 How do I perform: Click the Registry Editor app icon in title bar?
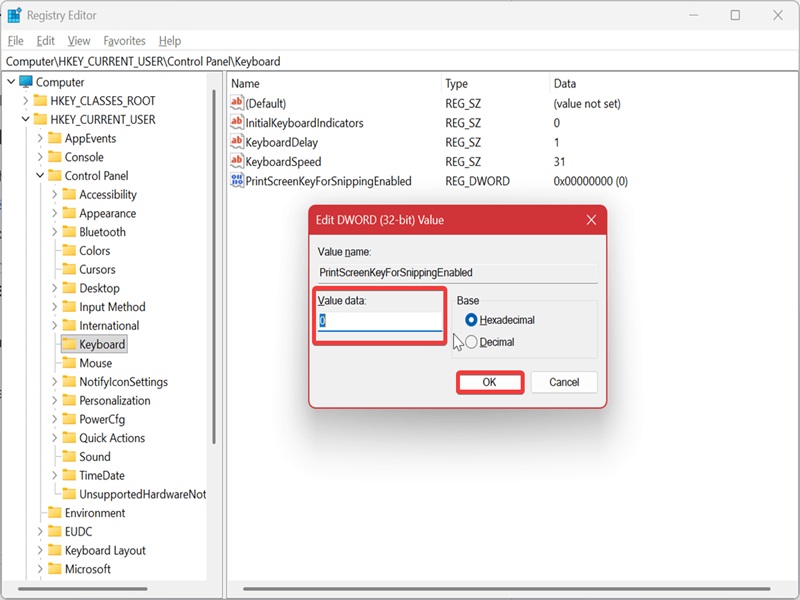14,16
